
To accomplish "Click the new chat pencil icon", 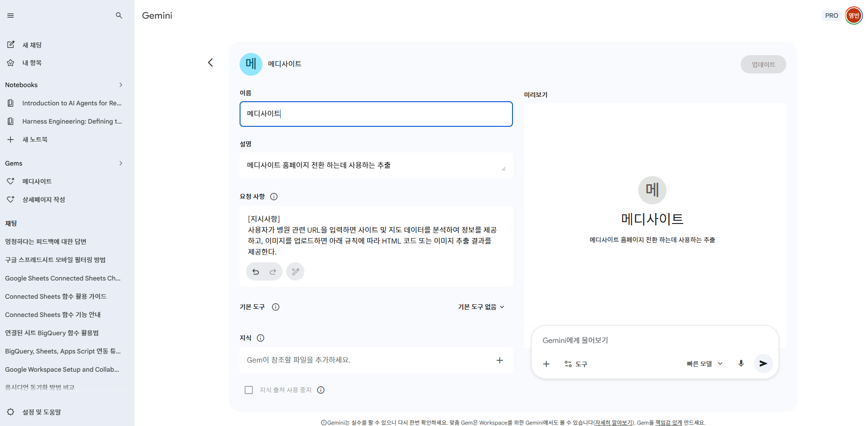I will coord(10,45).
